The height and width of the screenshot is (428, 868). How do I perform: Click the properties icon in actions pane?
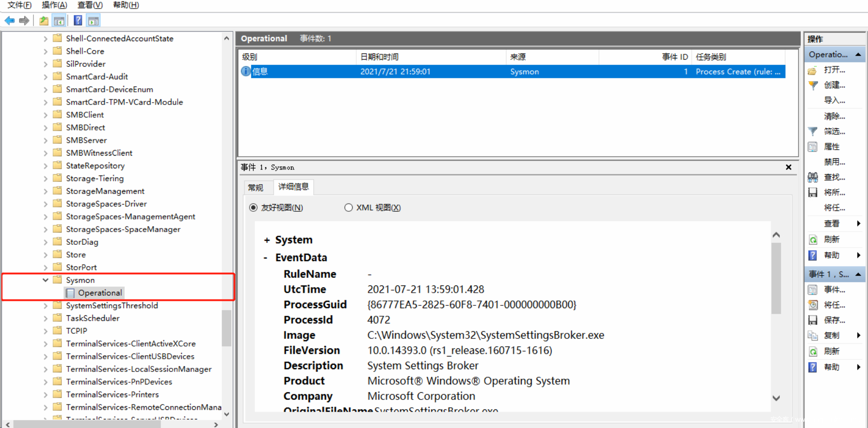point(813,147)
